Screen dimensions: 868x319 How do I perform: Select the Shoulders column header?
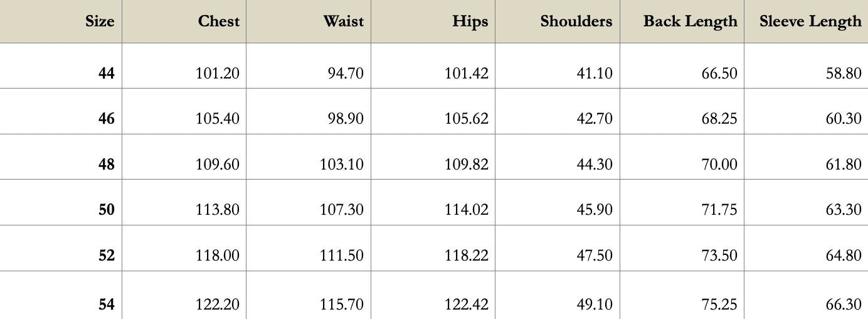pyautogui.click(x=576, y=21)
